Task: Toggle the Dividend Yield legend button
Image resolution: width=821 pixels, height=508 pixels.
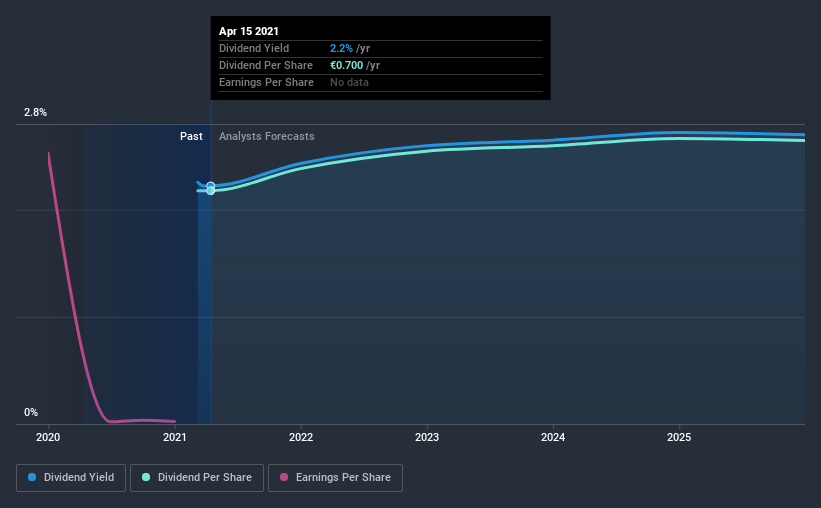Action: click(71, 478)
